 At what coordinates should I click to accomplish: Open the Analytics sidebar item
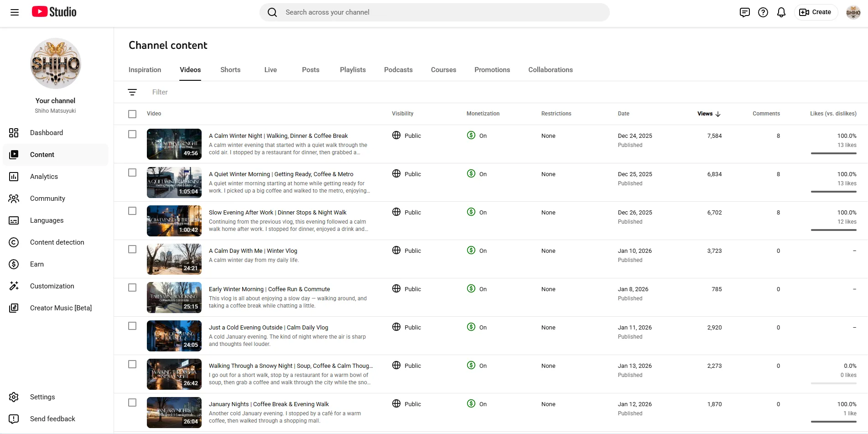pyautogui.click(x=56, y=177)
